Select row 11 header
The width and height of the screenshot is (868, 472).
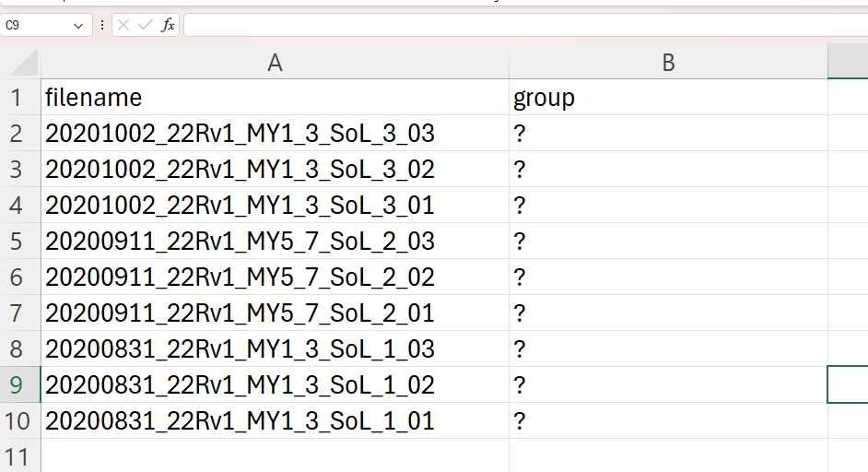coord(18,456)
